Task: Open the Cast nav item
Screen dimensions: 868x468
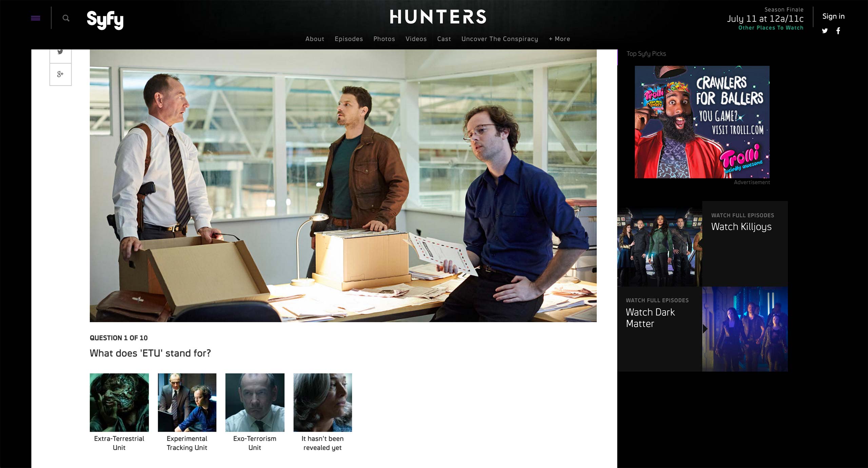Action: coord(444,39)
